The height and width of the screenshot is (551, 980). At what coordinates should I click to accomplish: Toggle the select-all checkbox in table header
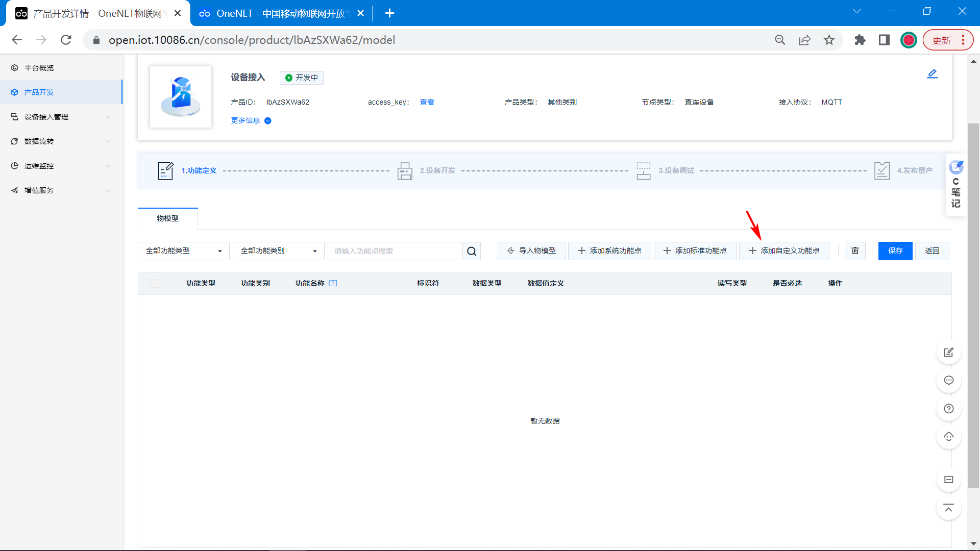click(154, 283)
